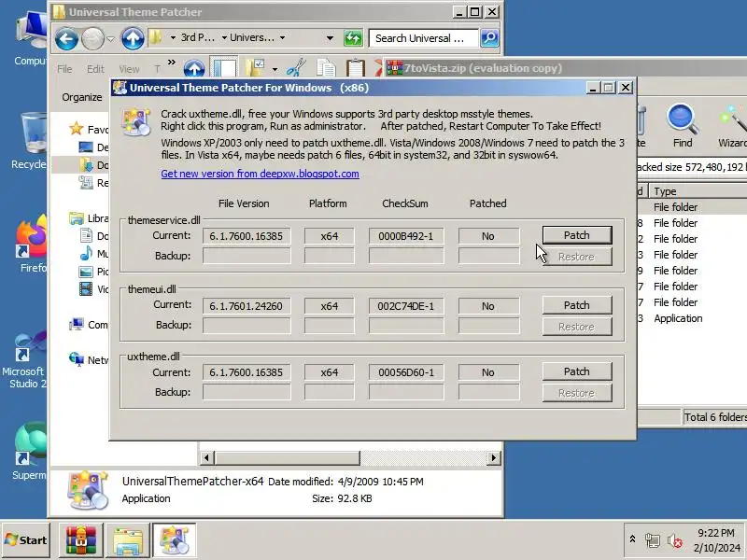Click the network tray icon
This screenshot has height=560, width=747.
(x=652, y=540)
